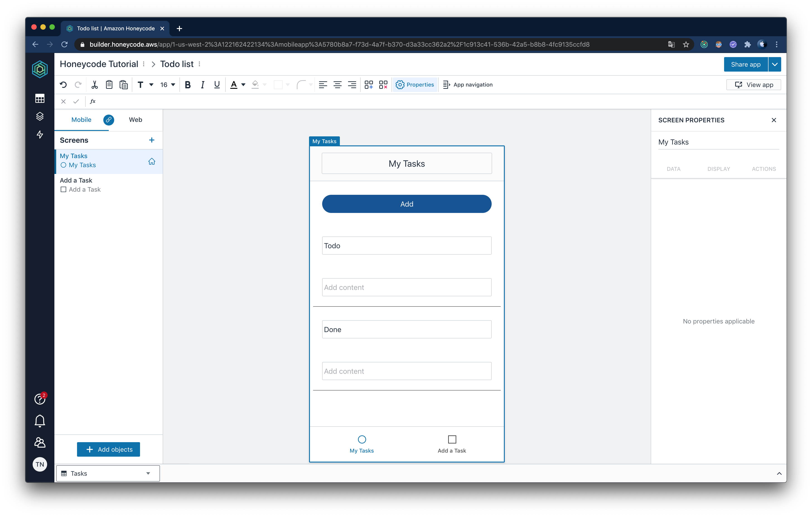Open the team members icon
The height and width of the screenshot is (516, 812).
[40, 442]
